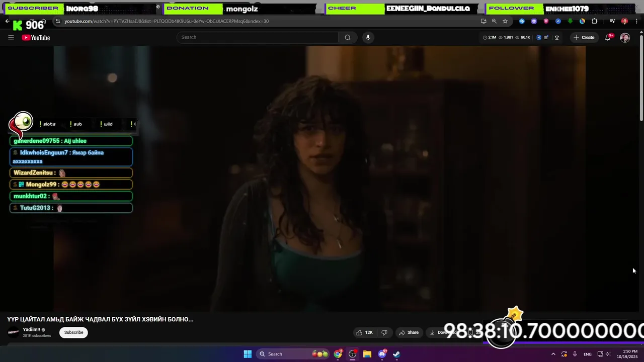Open the YouTube hamburger guide menu
The image size is (644, 362).
point(11,38)
